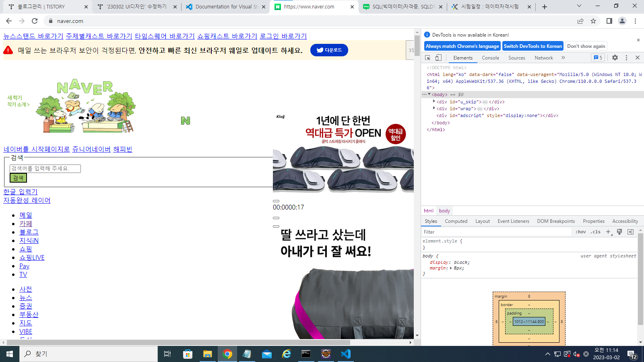Open the 로그인 바로가기 link
644x362 pixels.
[x=283, y=36]
